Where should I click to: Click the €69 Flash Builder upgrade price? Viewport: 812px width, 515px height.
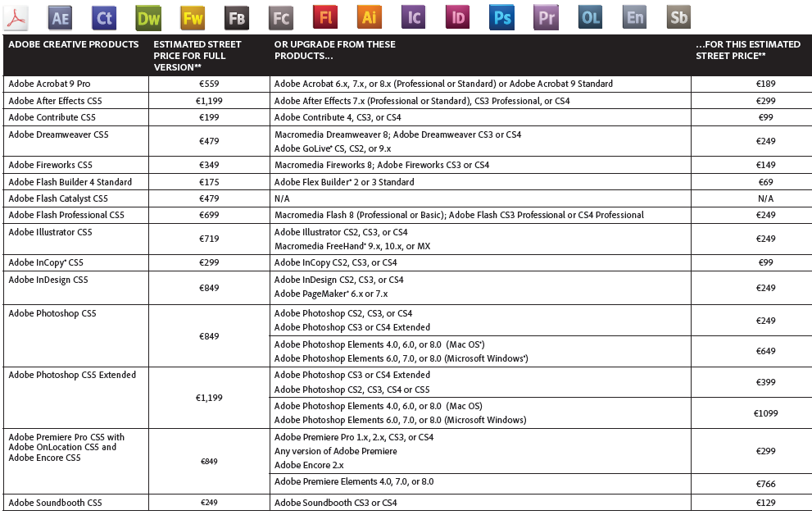[x=766, y=182]
